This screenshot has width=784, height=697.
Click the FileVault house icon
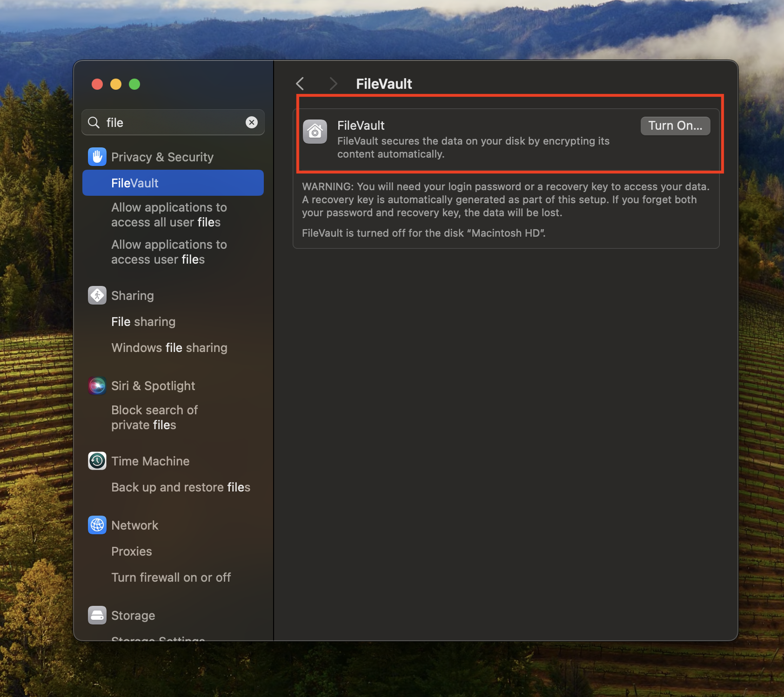click(x=315, y=132)
